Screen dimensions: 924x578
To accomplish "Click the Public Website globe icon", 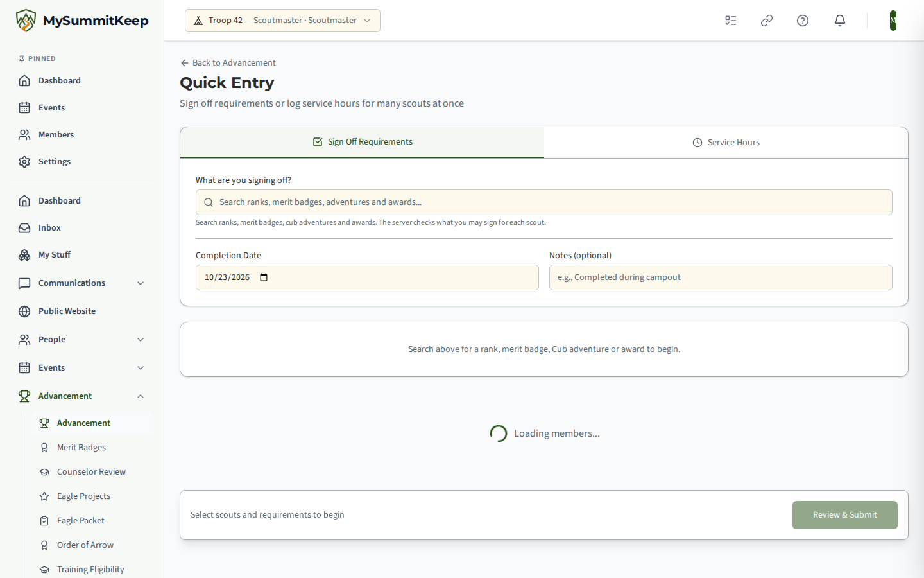I will tap(24, 311).
